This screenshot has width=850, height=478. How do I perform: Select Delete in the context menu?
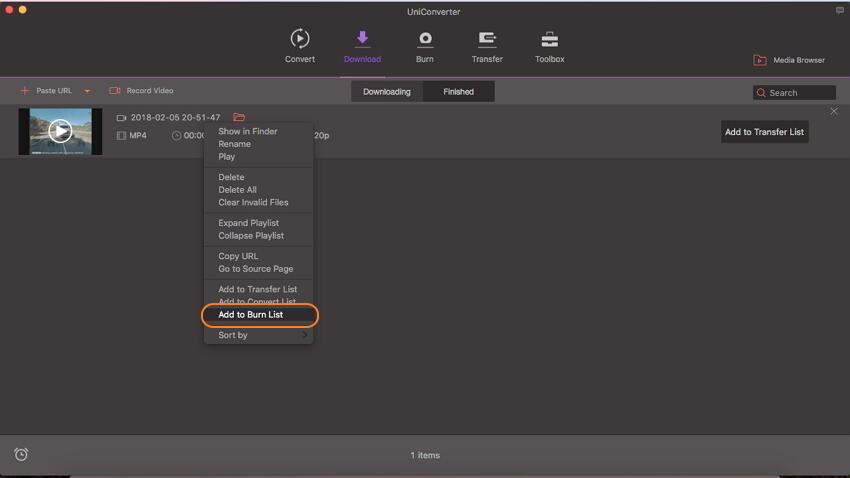pos(231,177)
